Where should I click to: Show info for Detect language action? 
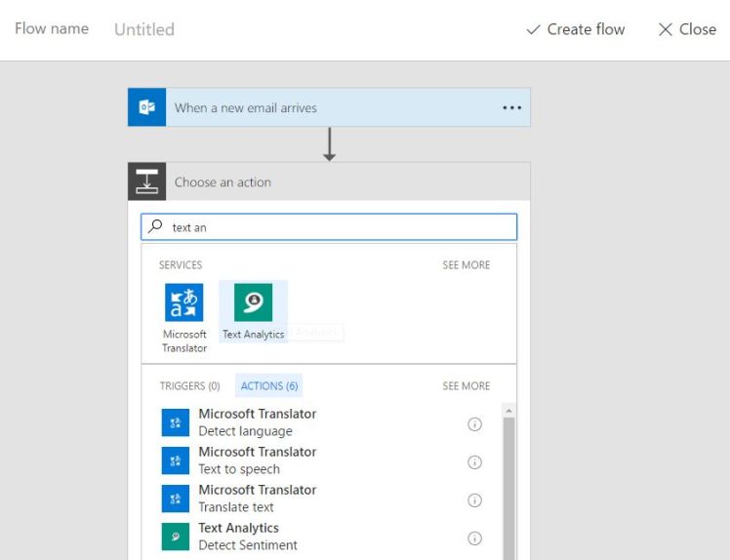tap(475, 424)
